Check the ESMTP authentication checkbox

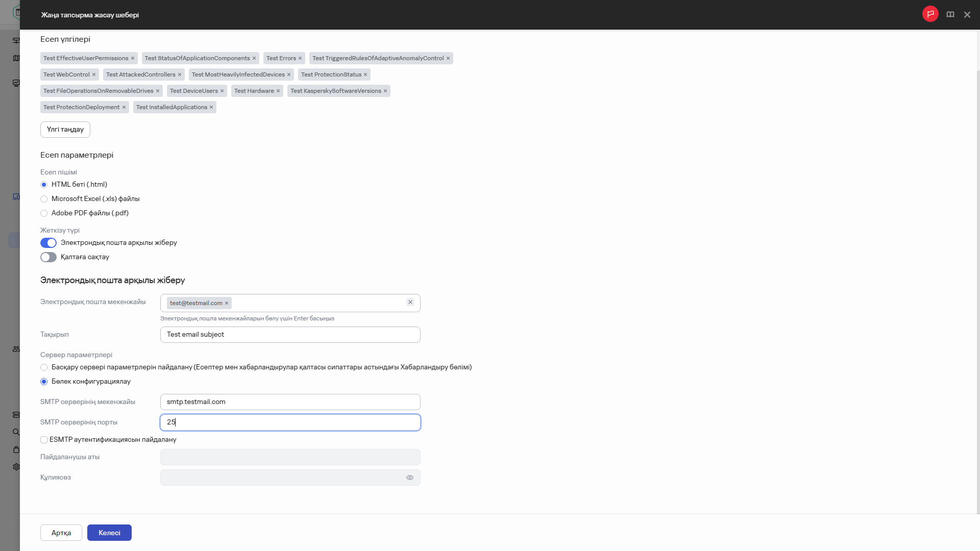click(x=44, y=440)
